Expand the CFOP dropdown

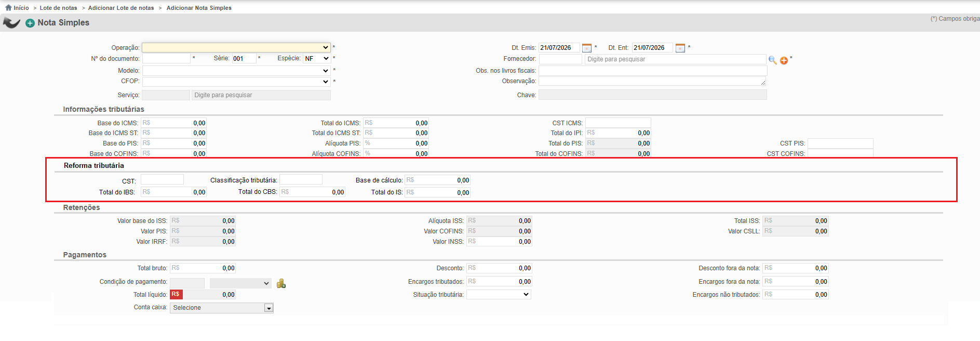point(236,82)
